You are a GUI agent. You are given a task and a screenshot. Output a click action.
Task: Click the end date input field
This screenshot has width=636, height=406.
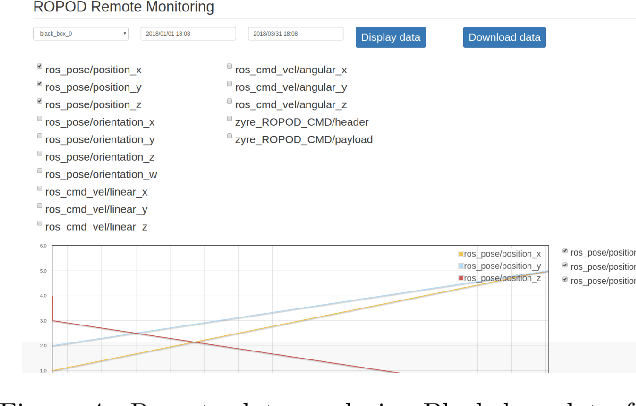click(295, 34)
